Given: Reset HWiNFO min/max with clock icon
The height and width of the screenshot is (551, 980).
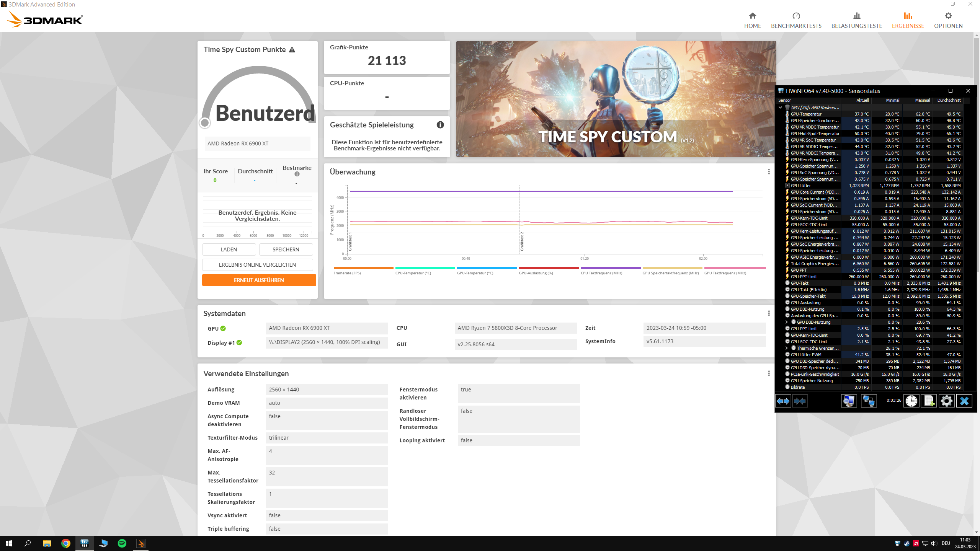Looking at the screenshot, I should tap(911, 401).
